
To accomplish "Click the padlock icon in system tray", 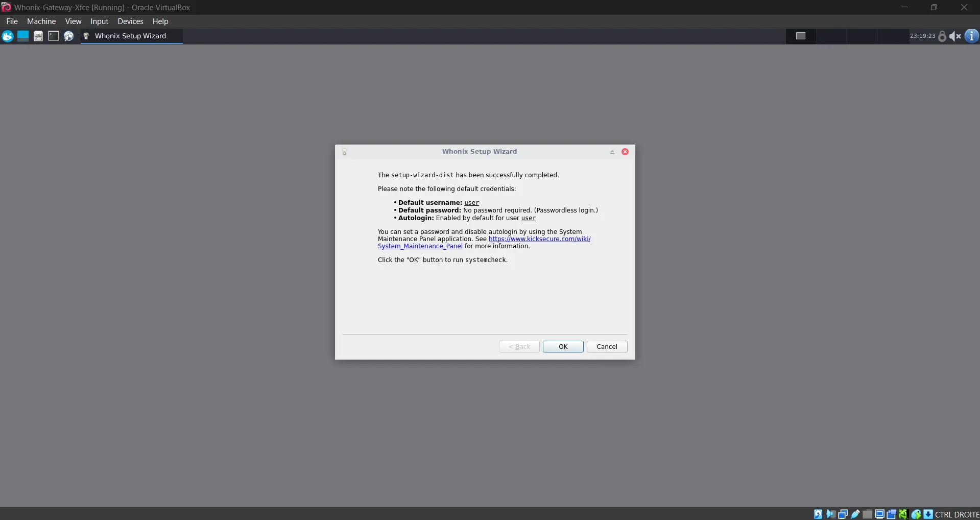I will pyautogui.click(x=942, y=36).
